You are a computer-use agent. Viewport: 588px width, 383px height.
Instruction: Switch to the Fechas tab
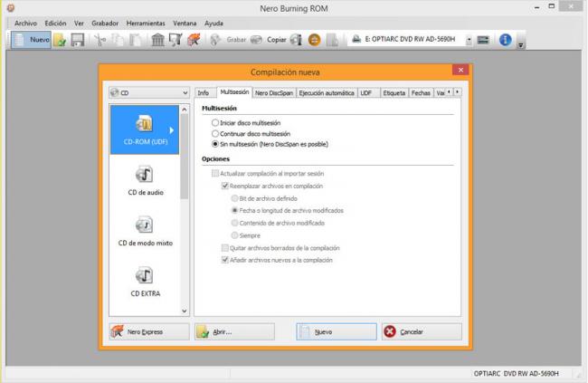(421, 92)
